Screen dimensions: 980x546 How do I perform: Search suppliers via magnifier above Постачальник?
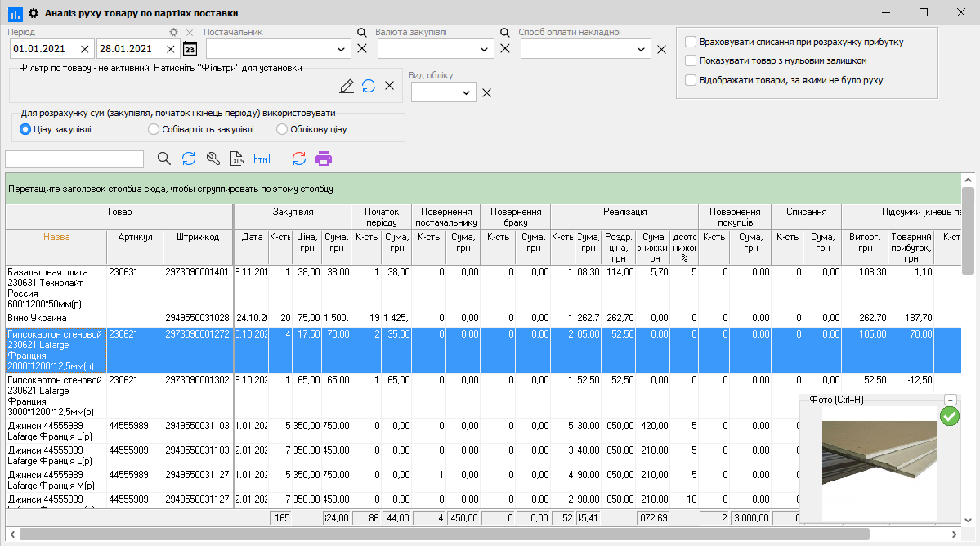pyautogui.click(x=362, y=33)
